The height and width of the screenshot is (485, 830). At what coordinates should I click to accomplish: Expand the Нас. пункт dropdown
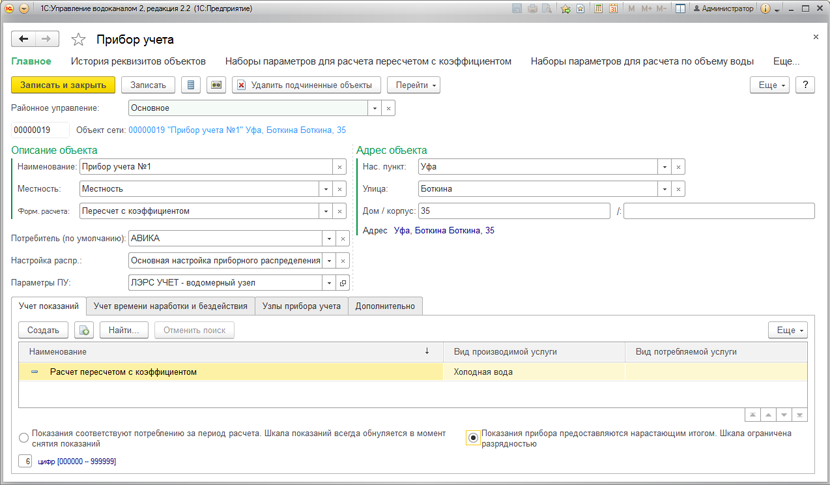coord(663,167)
